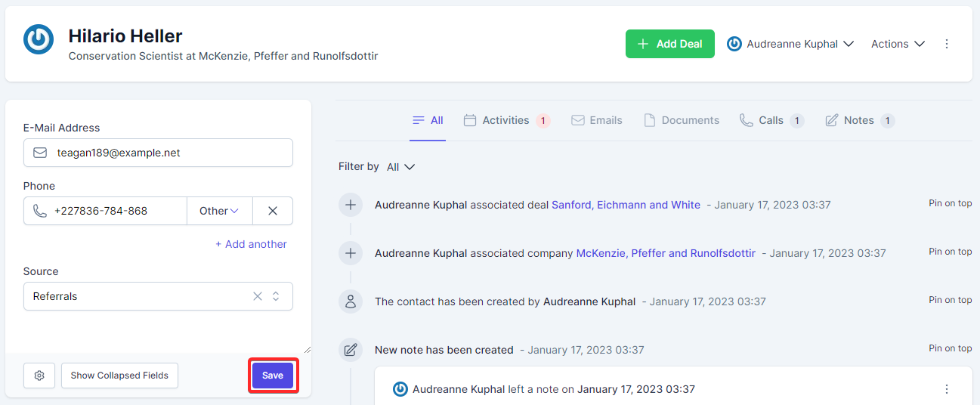Open the Source select chevrons
The height and width of the screenshot is (405, 980).
point(276,296)
